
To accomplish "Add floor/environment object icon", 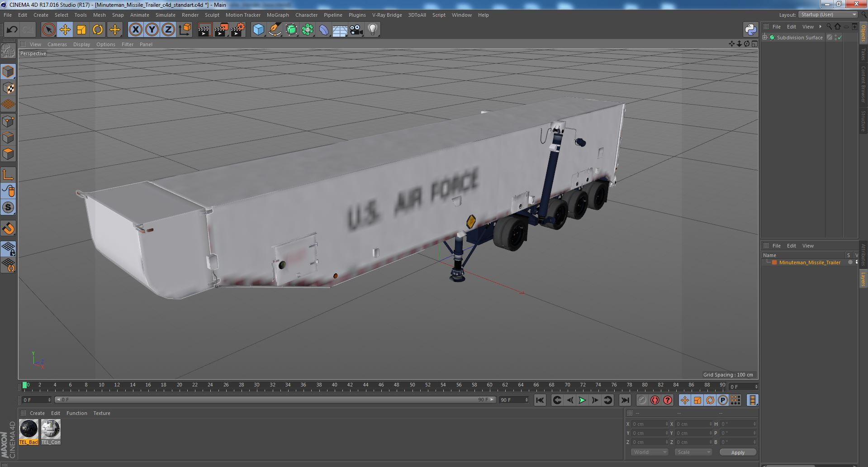I will [x=340, y=30].
